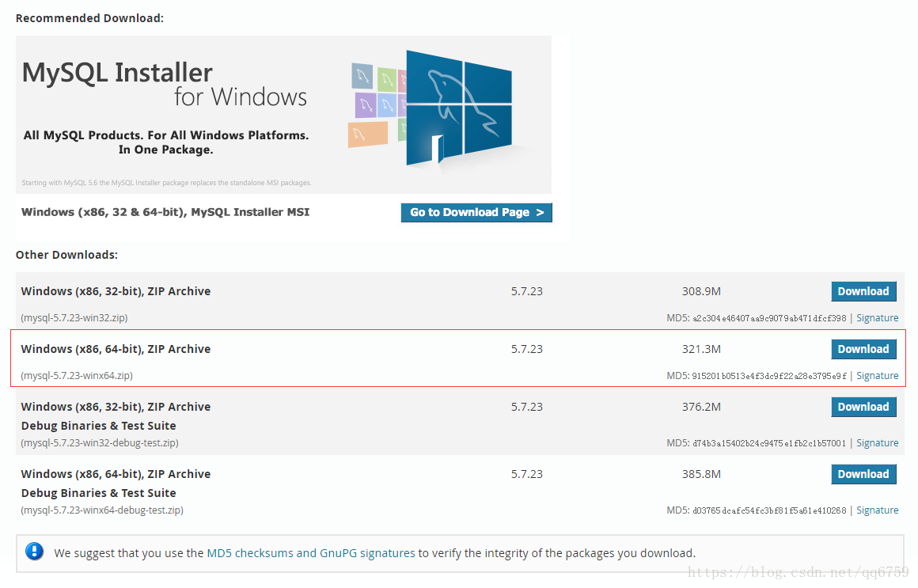Image resolution: width=918 pixels, height=588 pixels.
Task: Click version 5.7.23 in the 321.3M row
Action: click(527, 350)
